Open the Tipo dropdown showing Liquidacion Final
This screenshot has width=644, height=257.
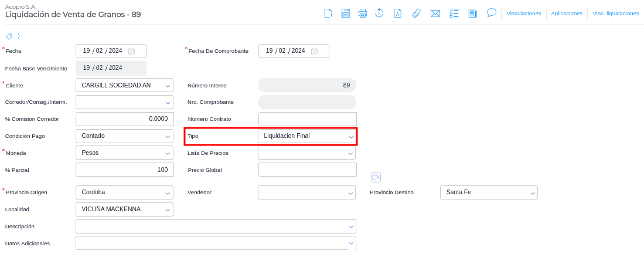pyautogui.click(x=351, y=136)
